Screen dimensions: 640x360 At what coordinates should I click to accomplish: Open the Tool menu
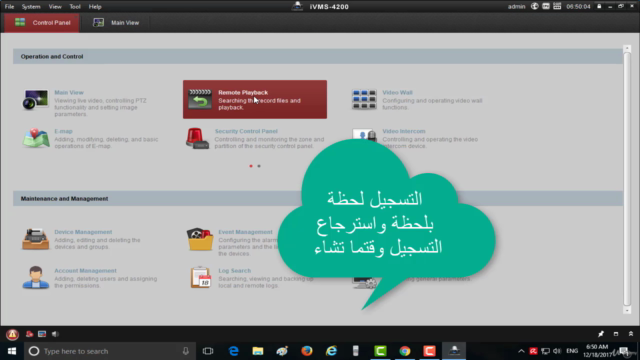coord(75,7)
